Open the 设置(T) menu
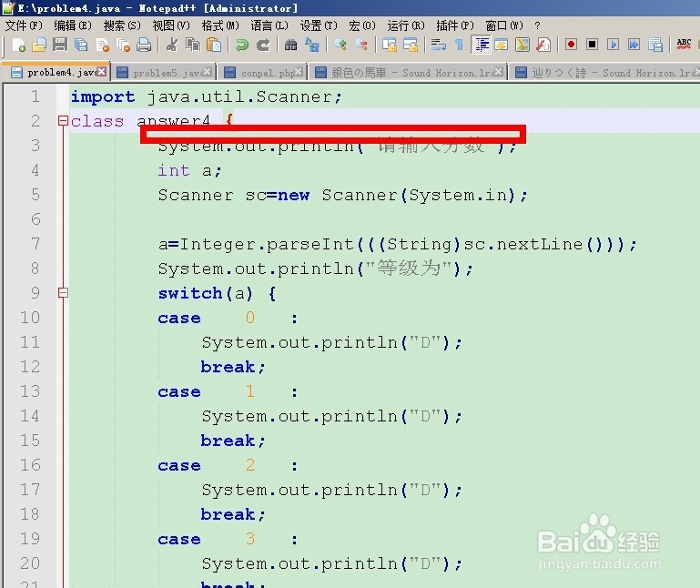700x588 pixels. click(x=319, y=25)
